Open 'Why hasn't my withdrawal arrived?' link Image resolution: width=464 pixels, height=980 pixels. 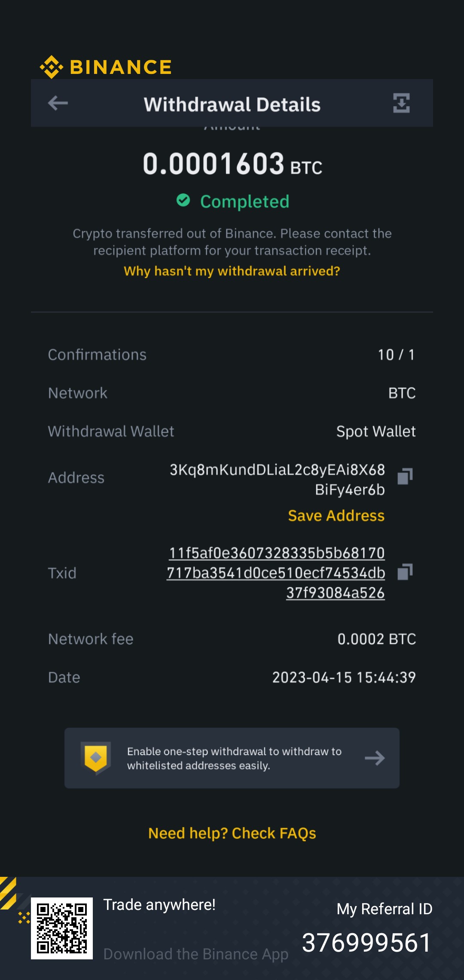(x=232, y=271)
